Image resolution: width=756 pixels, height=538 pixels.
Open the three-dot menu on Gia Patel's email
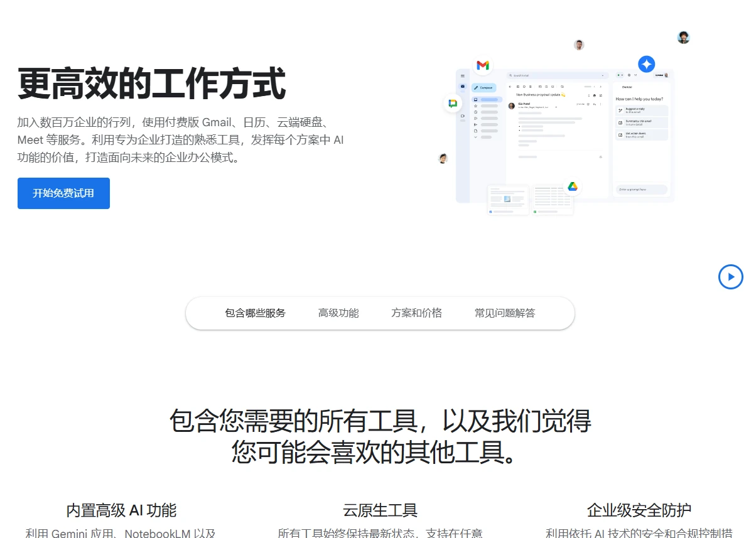(x=600, y=104)
